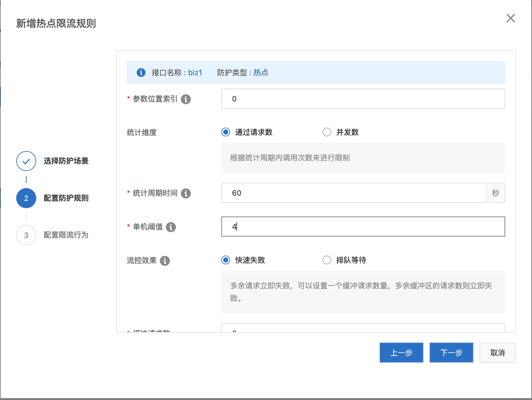Choose 排队等待 flow control effect

pyautogui.click(x=327, y=260)
